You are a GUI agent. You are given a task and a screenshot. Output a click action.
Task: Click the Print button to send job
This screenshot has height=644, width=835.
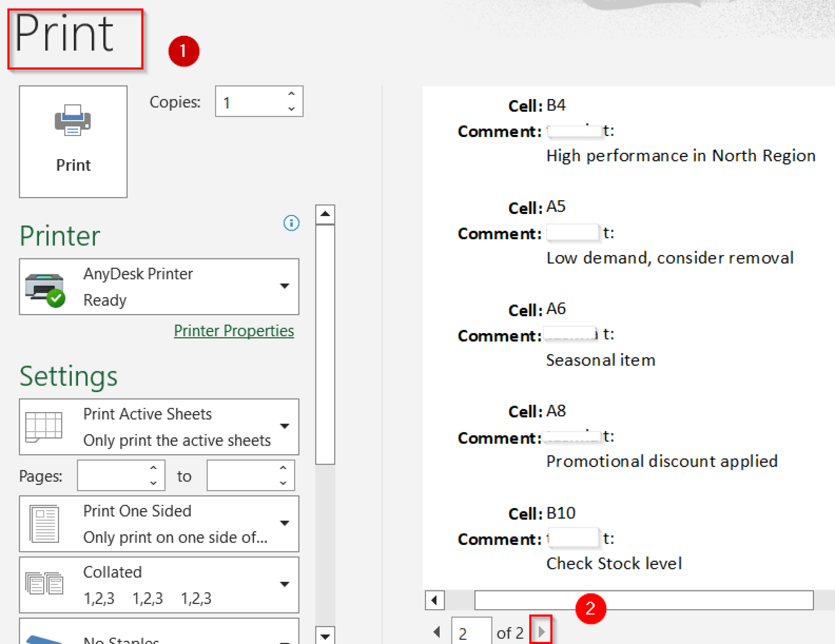[73, 141]
